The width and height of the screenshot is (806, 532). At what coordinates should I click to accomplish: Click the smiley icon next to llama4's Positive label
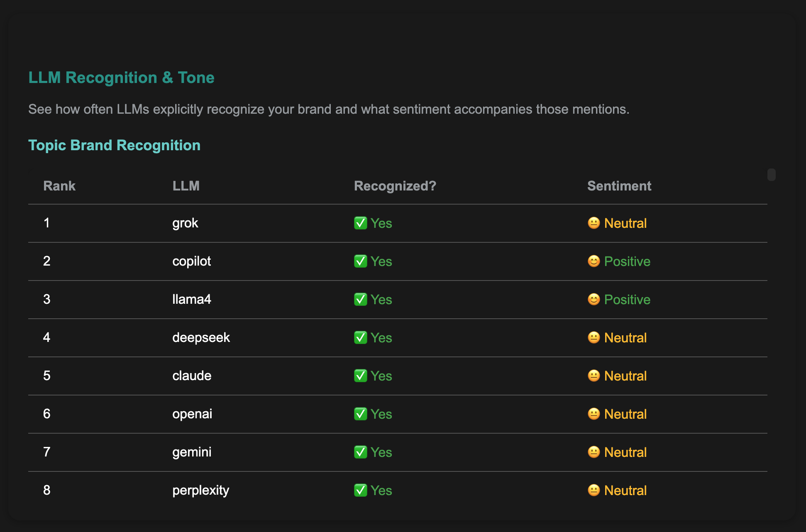click(594, 299)
